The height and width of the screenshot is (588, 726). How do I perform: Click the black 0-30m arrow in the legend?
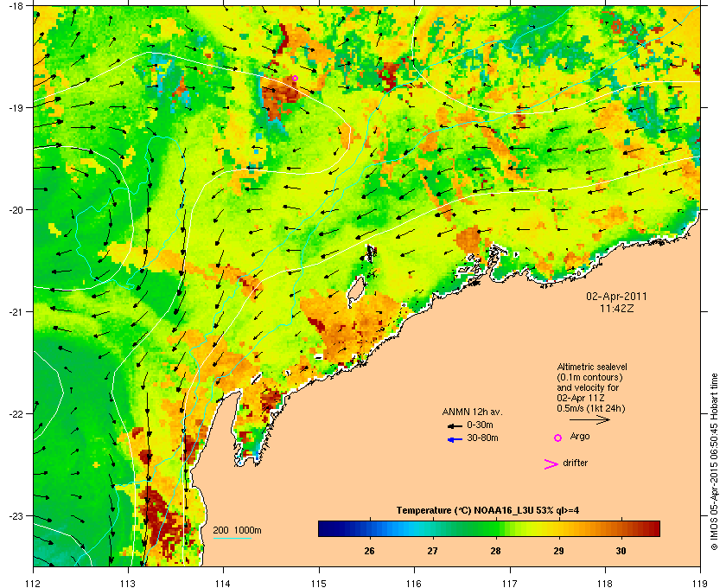pos(455,425)
